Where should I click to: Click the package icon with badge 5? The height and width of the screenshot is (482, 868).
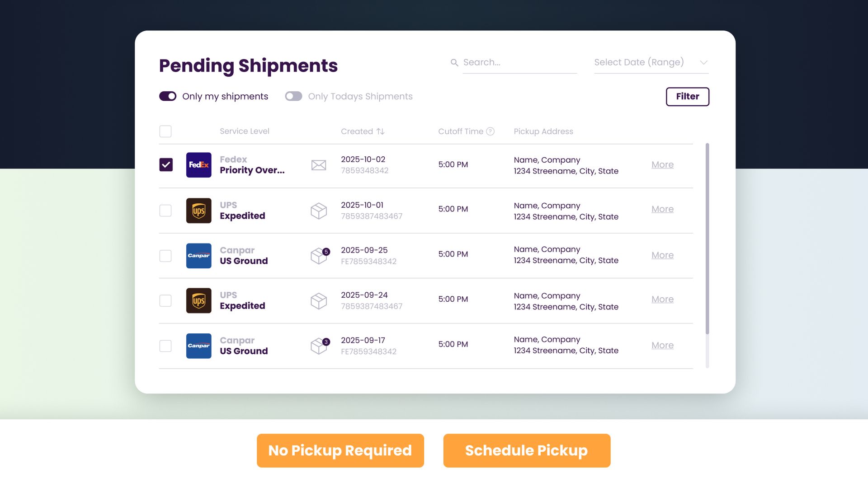pos(320,256)
